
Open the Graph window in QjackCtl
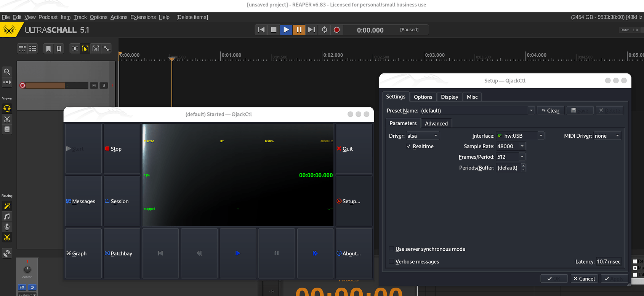83,253
